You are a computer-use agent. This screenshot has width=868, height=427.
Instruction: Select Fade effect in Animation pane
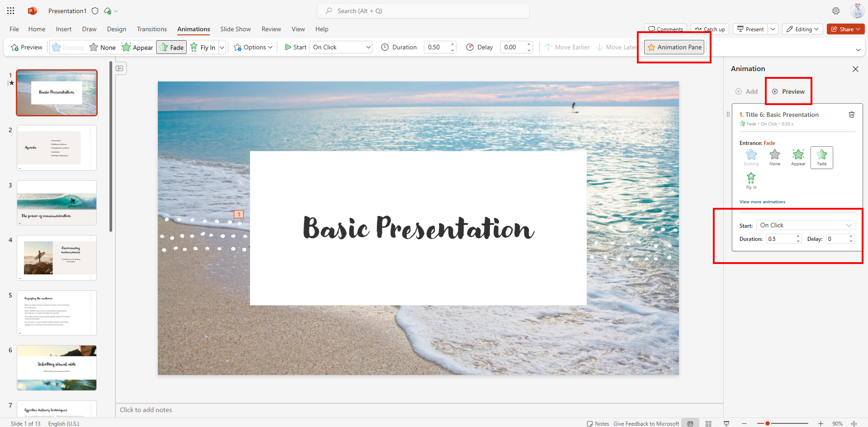(x=822, y=158)
